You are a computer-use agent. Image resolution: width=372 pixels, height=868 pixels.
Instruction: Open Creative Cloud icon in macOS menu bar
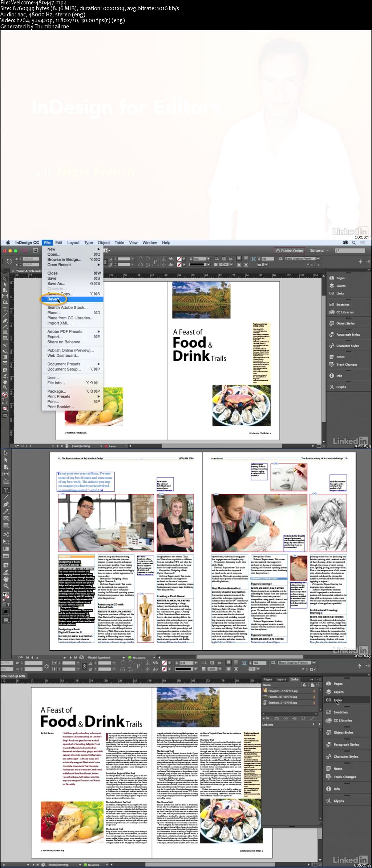(x=345, y=243)
